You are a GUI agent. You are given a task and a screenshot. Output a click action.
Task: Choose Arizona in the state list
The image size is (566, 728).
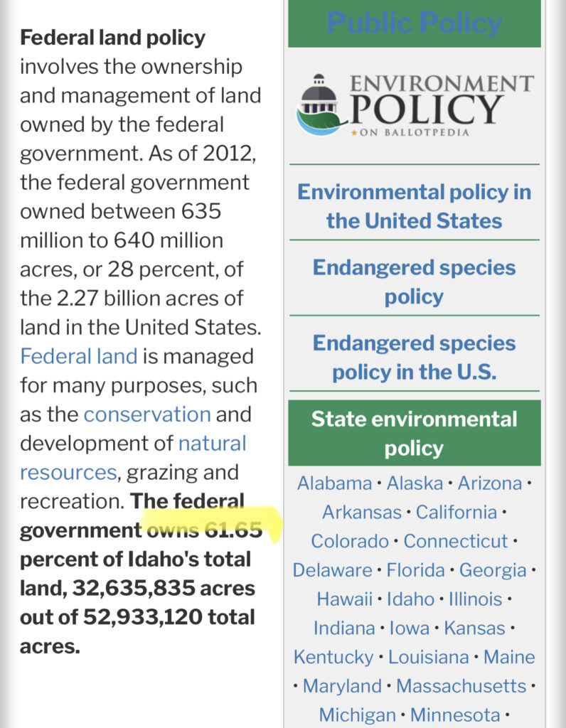coord(490,483)
